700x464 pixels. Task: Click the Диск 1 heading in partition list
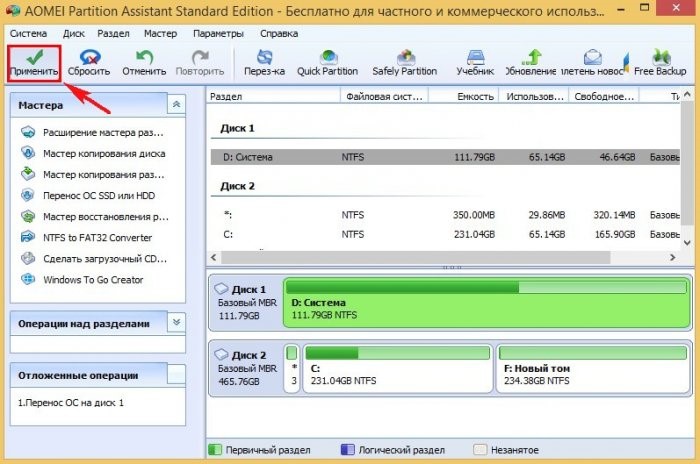pos(238,128)
